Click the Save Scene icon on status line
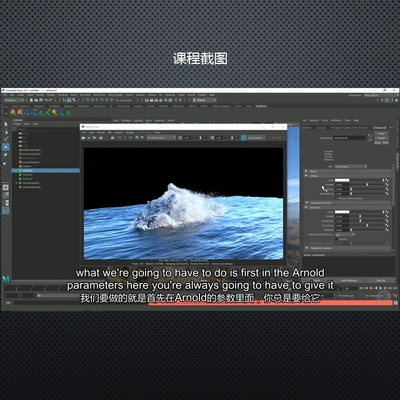 tap(41, 100)
